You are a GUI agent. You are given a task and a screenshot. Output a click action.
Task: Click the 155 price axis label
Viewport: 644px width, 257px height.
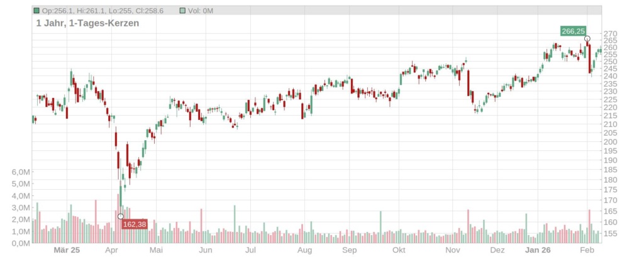click(611, 234)
